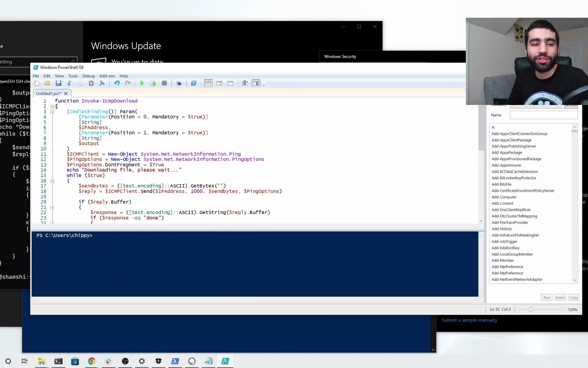Click the Show Command Window icon
Image resolution: width=588 pixels, height=368 pixels.
[245, 83]
